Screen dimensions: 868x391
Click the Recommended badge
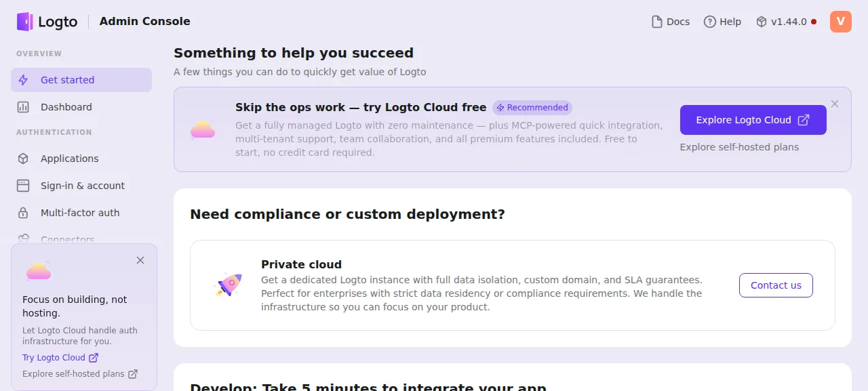(x=532, y=108)
